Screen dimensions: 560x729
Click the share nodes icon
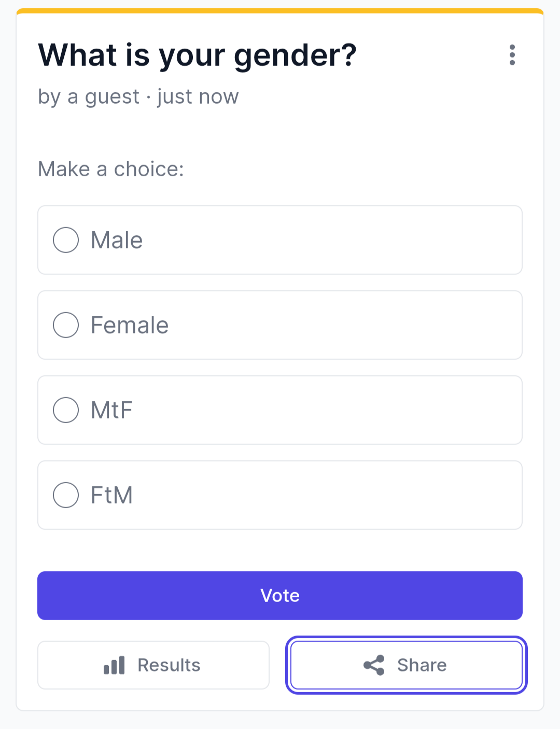374,665
